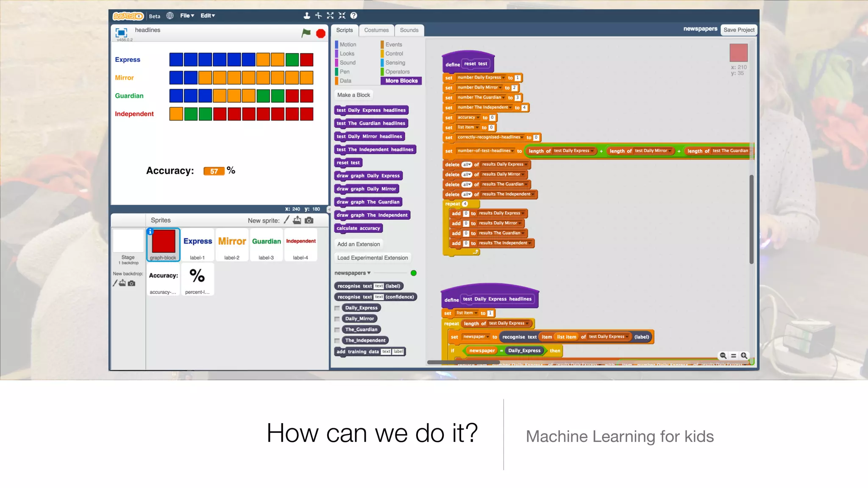The image size is (868, 488).
Task: Select the Duplicate stamp tool
Action: (307, 16)
